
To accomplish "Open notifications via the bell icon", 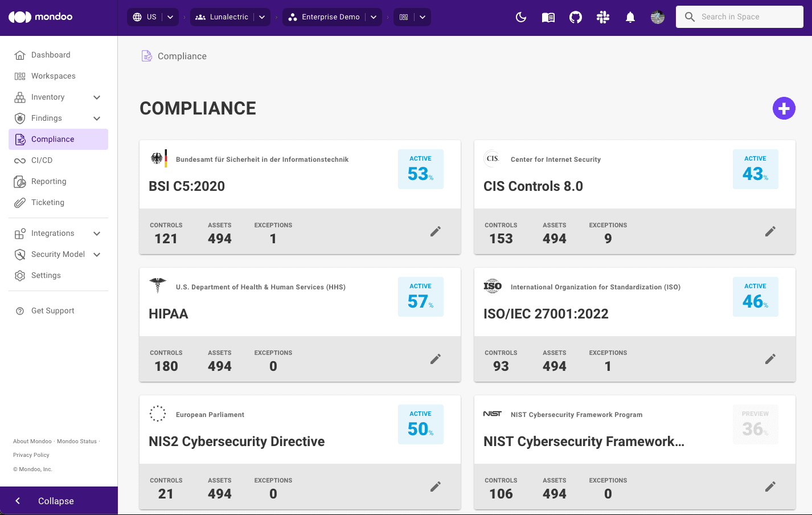I will (630, 17).
